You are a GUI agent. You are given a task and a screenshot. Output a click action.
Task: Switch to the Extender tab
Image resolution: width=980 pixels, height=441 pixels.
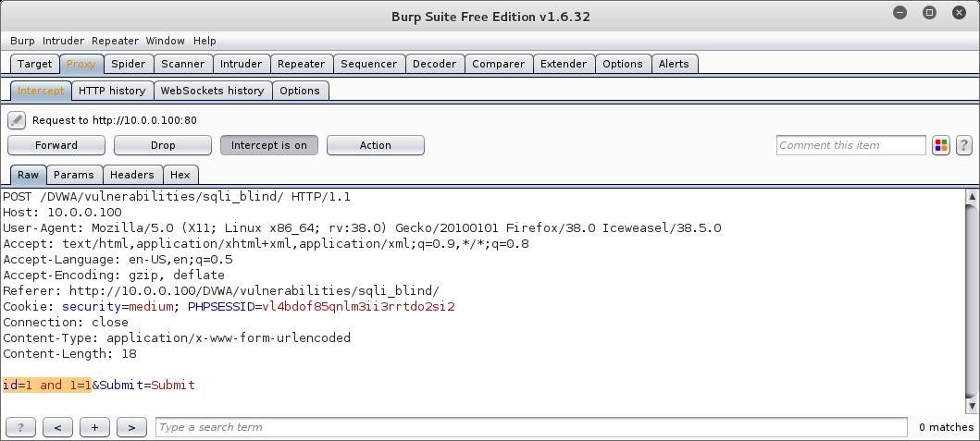564,64
